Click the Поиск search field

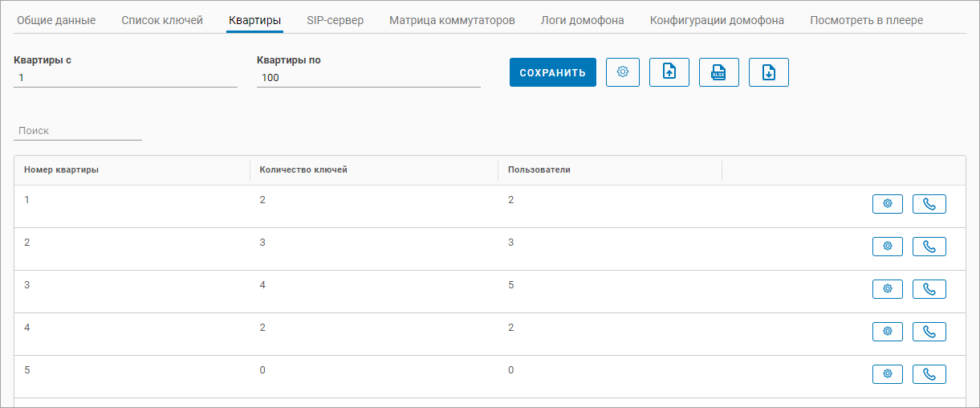pos(78,130)
